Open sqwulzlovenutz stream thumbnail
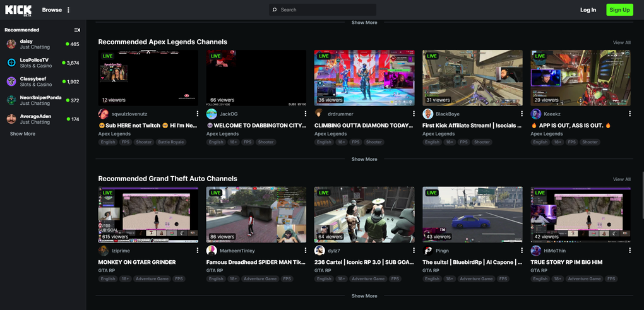Screen dimensions: 644x310 (x=148, y=78)
